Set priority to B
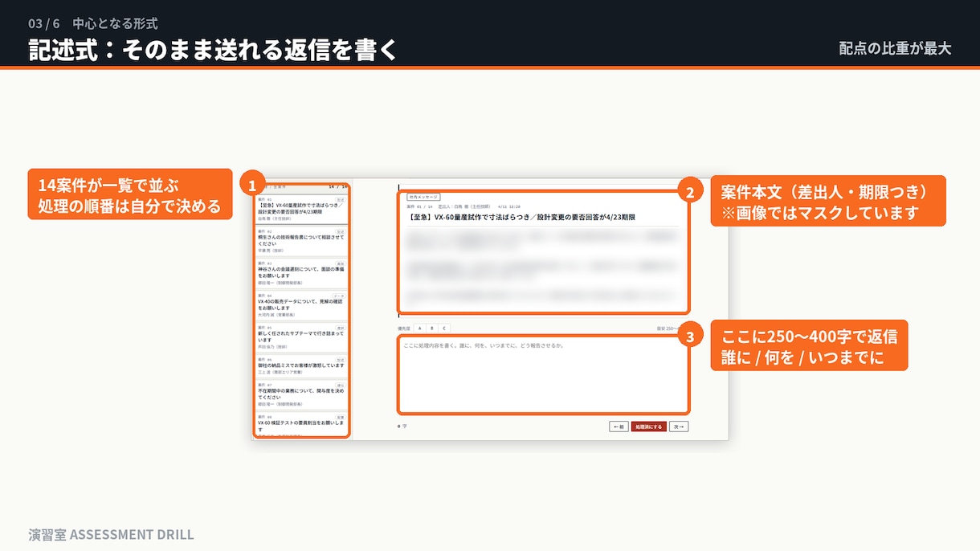Viewport: 980px width, 551px height. pos(432,329)
